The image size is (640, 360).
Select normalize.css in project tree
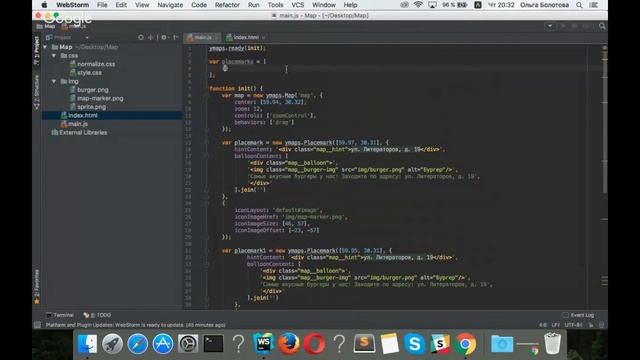click(x=96, y=64)
